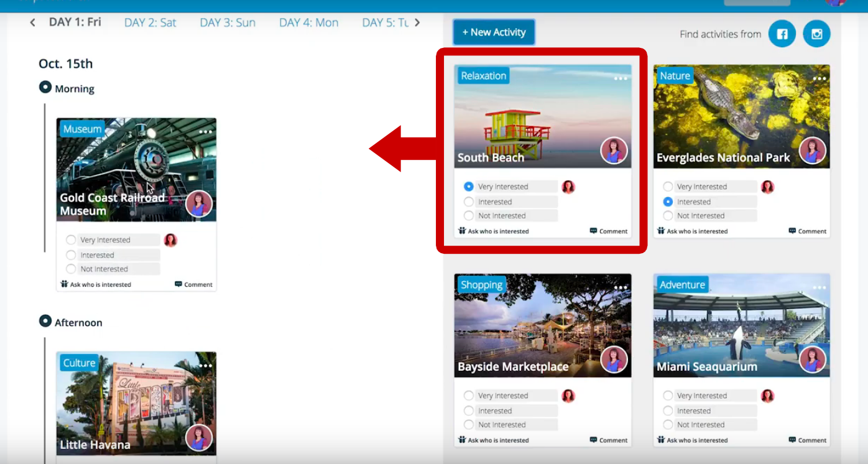The width and height of the screenshot is (868, 464).
Task: Click the Museum tag on Gold Coast card
Action: coord(82,129)
